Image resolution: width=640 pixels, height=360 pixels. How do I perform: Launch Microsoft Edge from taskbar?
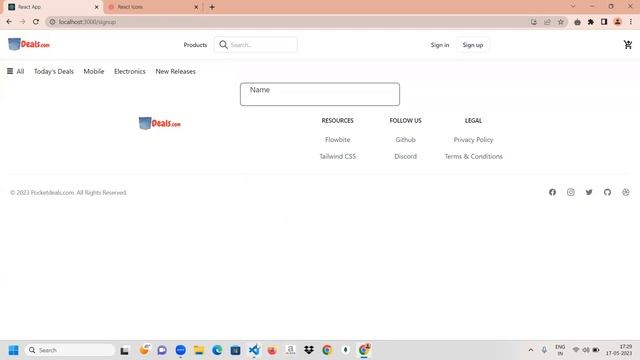coord(217,350)
